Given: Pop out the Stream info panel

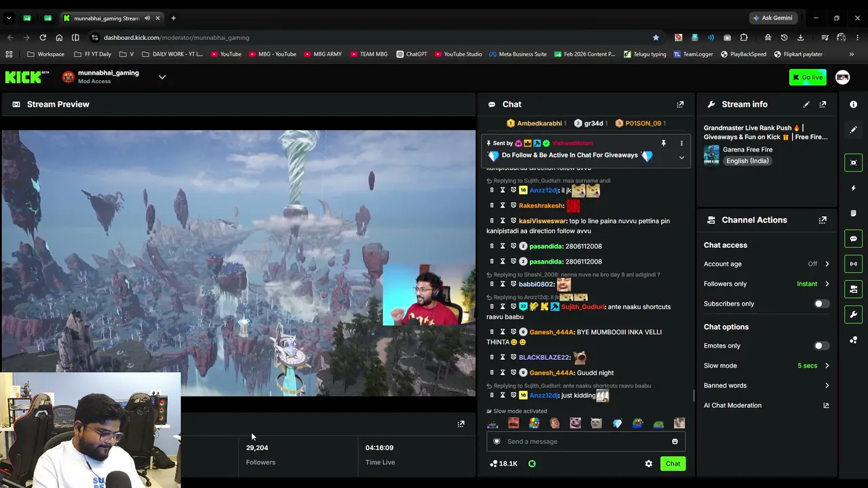Looking at the screenshot, I should (x=823, y=104).
